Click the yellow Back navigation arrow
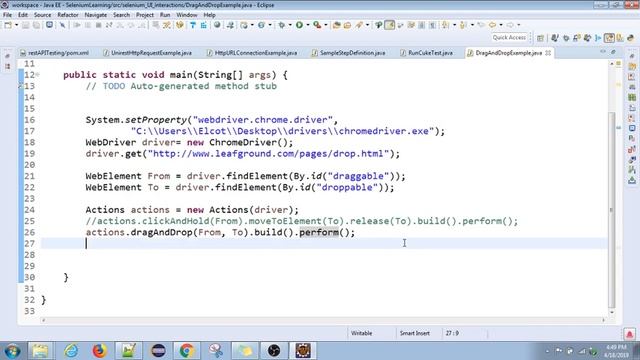Image resolution: width=640 pixels, height=360 pixels. pyautogui.click(x=492, y=25)
